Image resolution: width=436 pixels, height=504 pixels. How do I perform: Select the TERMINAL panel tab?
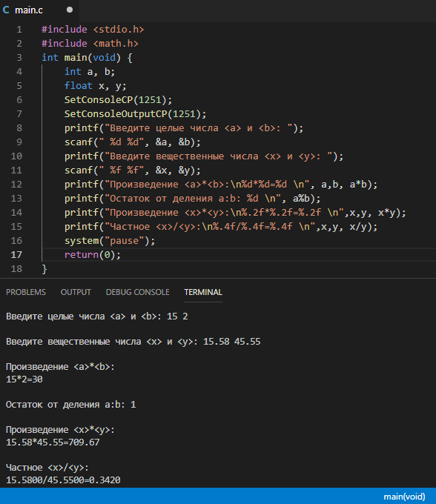(203, 292)
